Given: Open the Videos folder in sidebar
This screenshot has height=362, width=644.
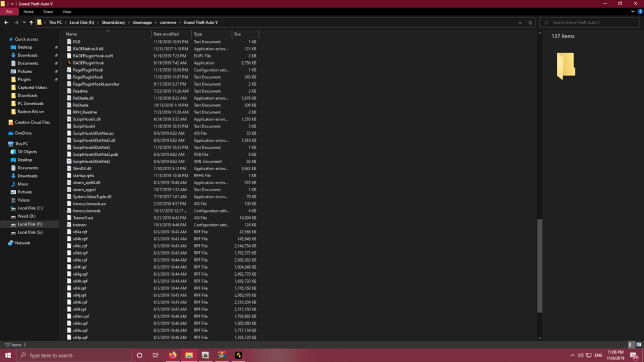Looking at the screenshot, I should [23, 200].
